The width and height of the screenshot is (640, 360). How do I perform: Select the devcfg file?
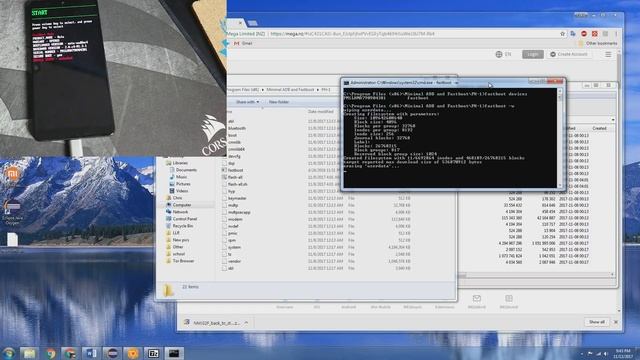tap(234, 156)
